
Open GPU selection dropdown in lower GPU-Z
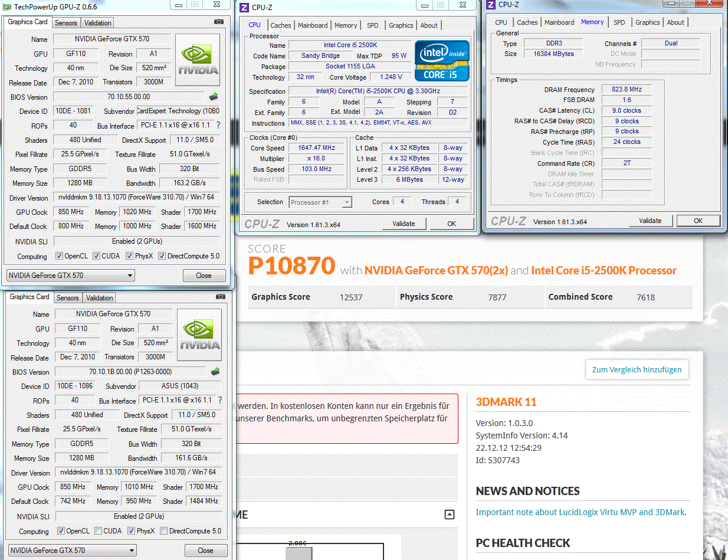72,551
